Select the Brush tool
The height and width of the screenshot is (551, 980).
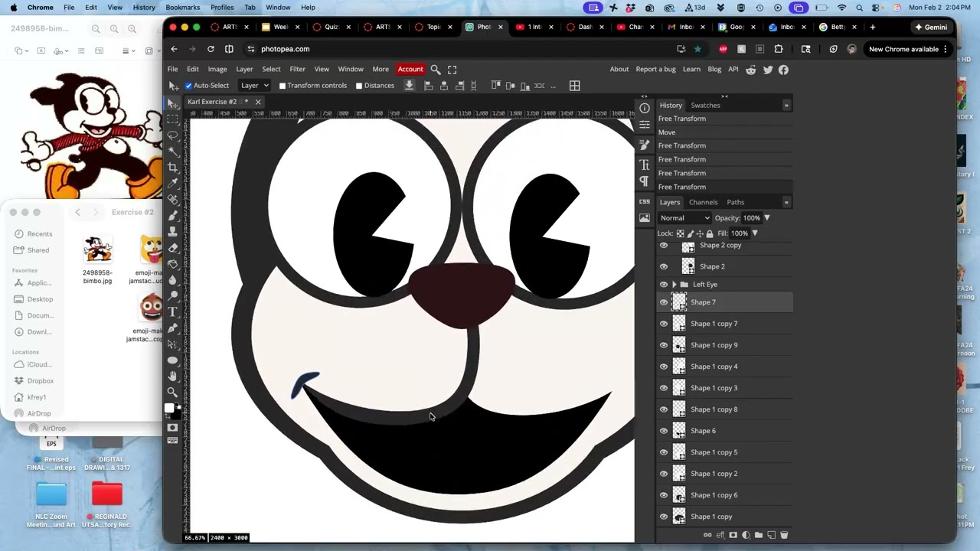(173, 215)
